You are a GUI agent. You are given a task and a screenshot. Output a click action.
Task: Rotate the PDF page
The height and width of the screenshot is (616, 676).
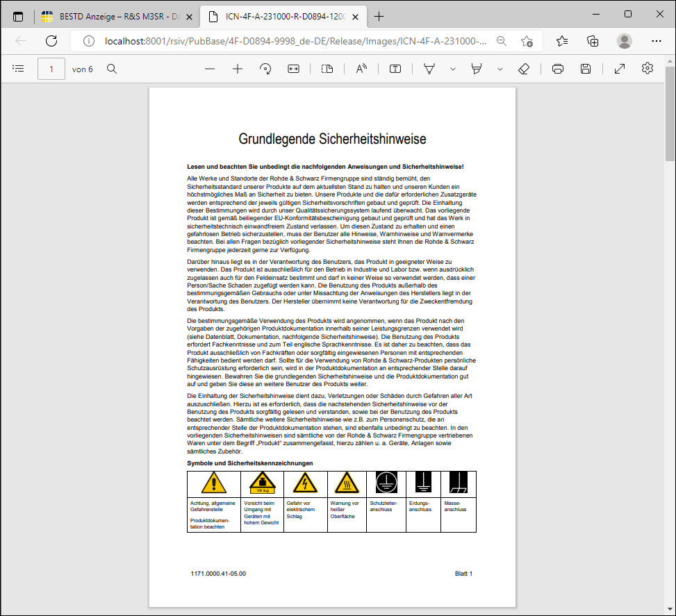click(x=265, y=68)
